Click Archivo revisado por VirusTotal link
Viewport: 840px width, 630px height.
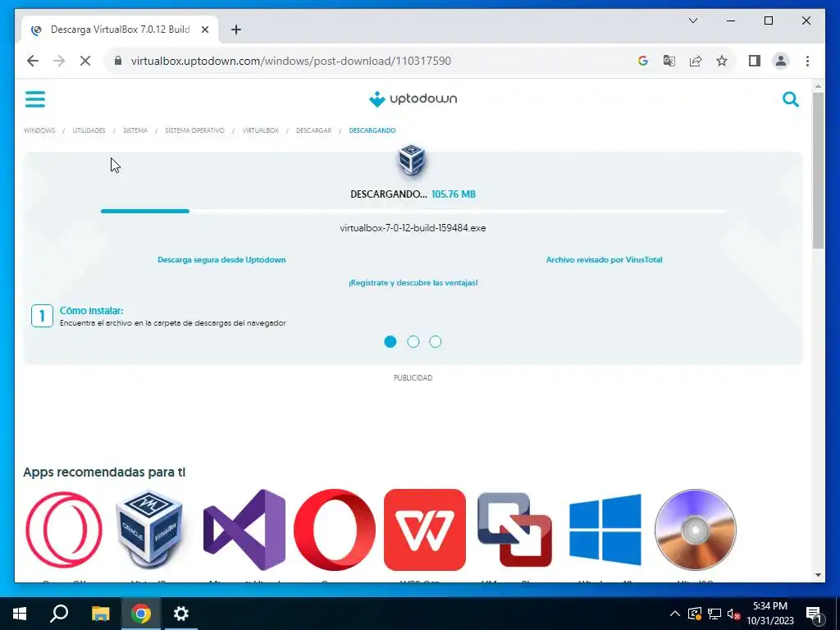pyautogui.click(x=605, y=260)
